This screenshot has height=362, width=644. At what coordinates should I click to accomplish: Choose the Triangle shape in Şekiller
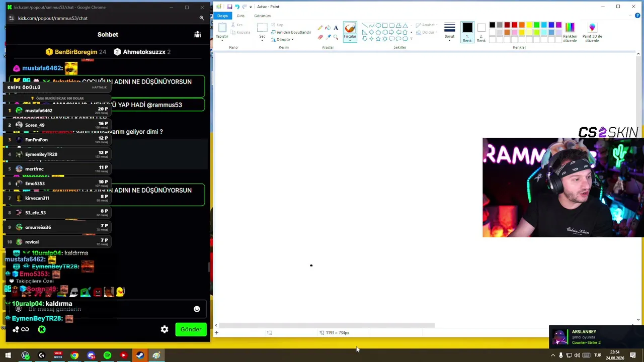pos(405,26)
